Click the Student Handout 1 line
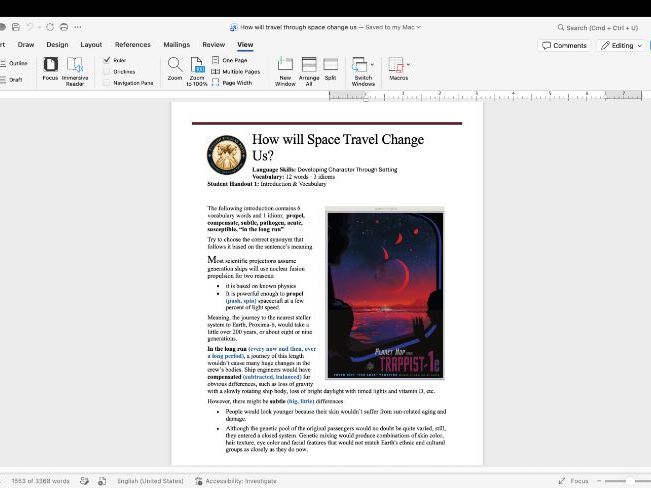The height and width of the screenshot is (488, 651). click(x=267, y=184)
